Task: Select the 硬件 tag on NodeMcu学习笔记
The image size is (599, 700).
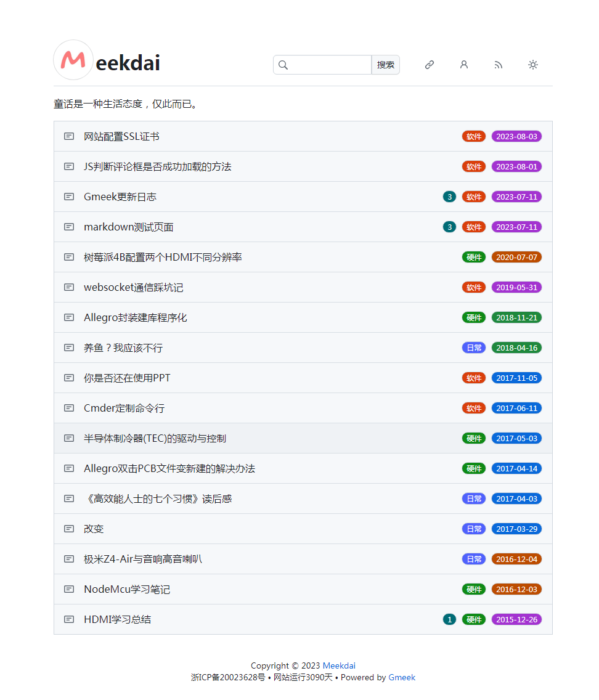Action: [x=473, y=589]
